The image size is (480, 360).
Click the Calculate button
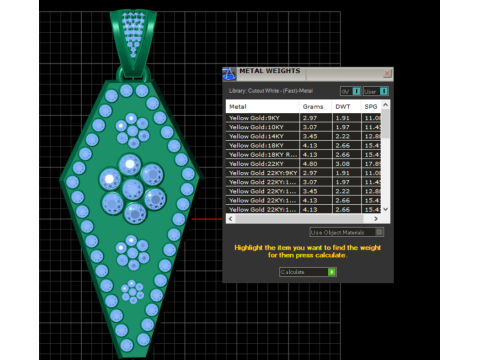point(308,272)
